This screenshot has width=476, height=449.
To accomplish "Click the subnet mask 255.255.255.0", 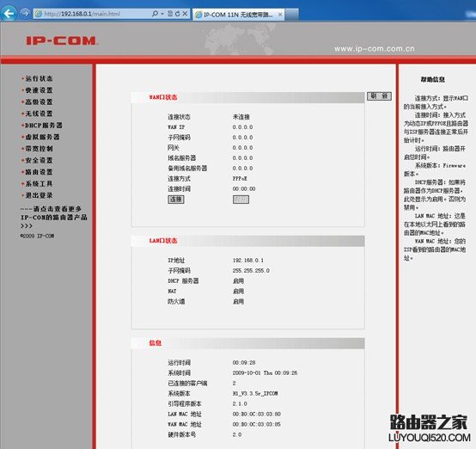I will (251, 271).
